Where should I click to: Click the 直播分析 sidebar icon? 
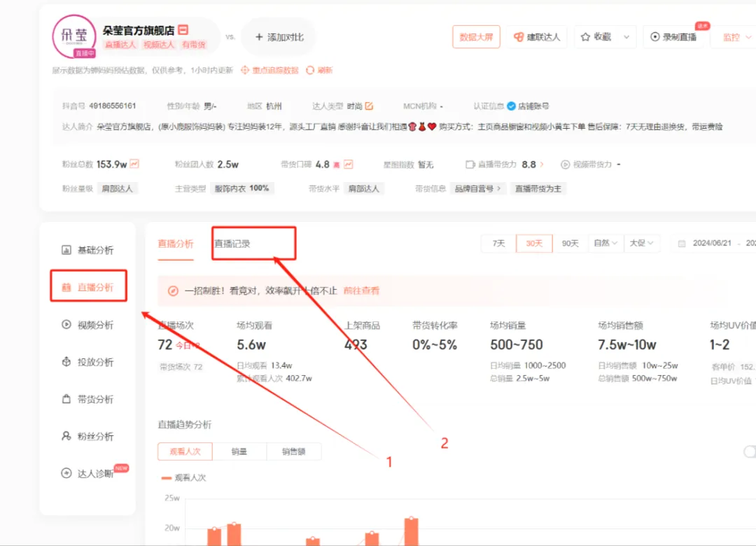[x=66, y=288]
